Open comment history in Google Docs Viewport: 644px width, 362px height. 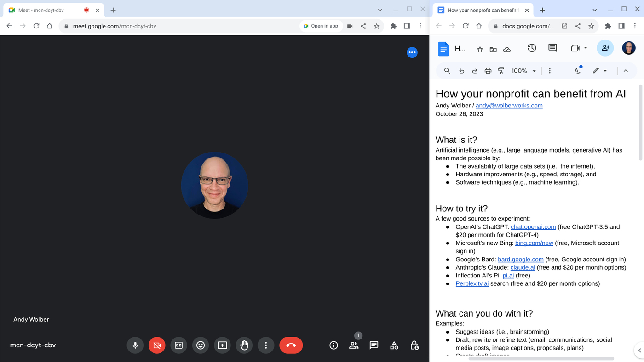tap(552, 48)
